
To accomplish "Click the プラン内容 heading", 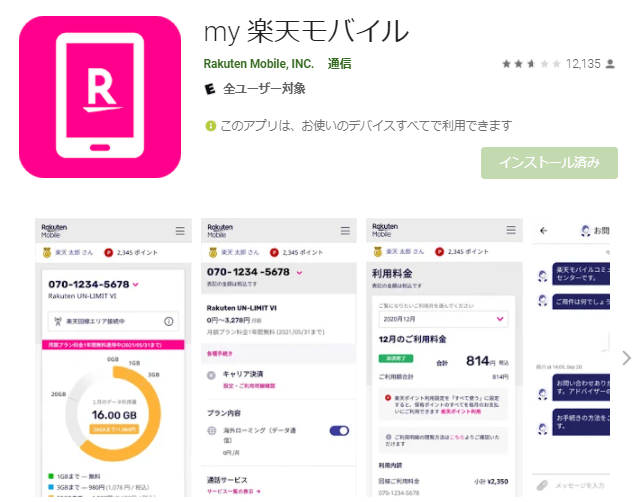I will click(224, 413).
